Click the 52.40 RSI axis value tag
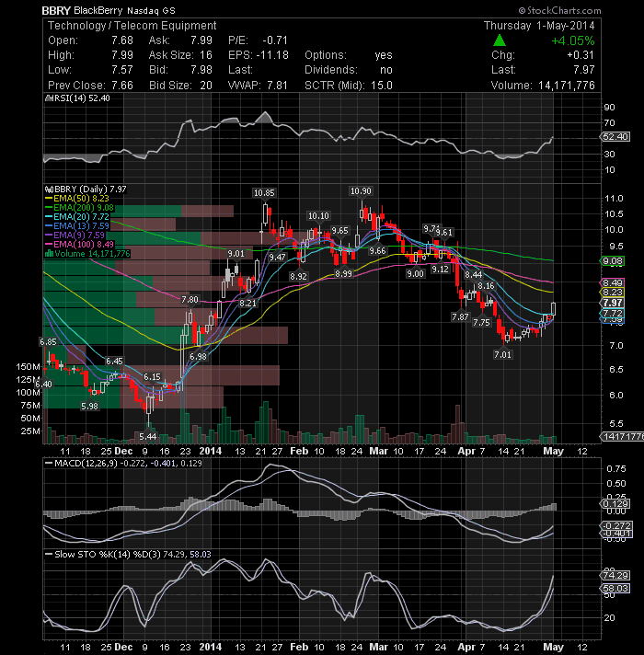644x655 pixels. tap(615, 136)
